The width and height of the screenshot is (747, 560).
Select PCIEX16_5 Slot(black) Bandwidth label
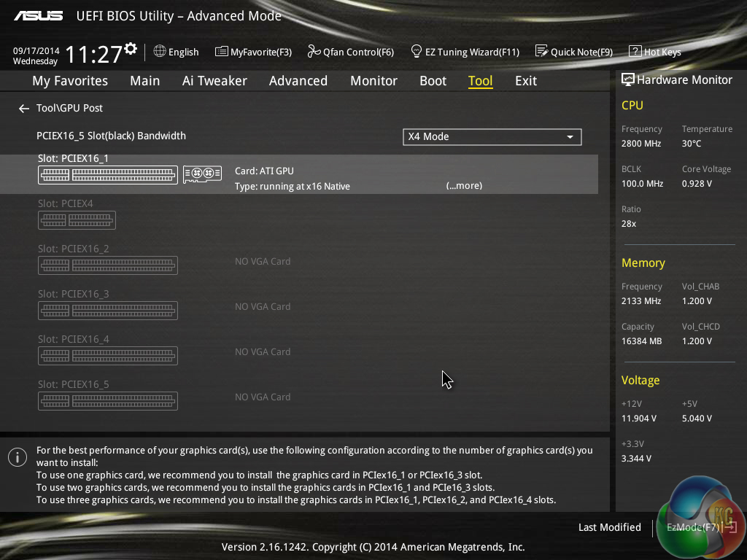click(x=111, y=136)
